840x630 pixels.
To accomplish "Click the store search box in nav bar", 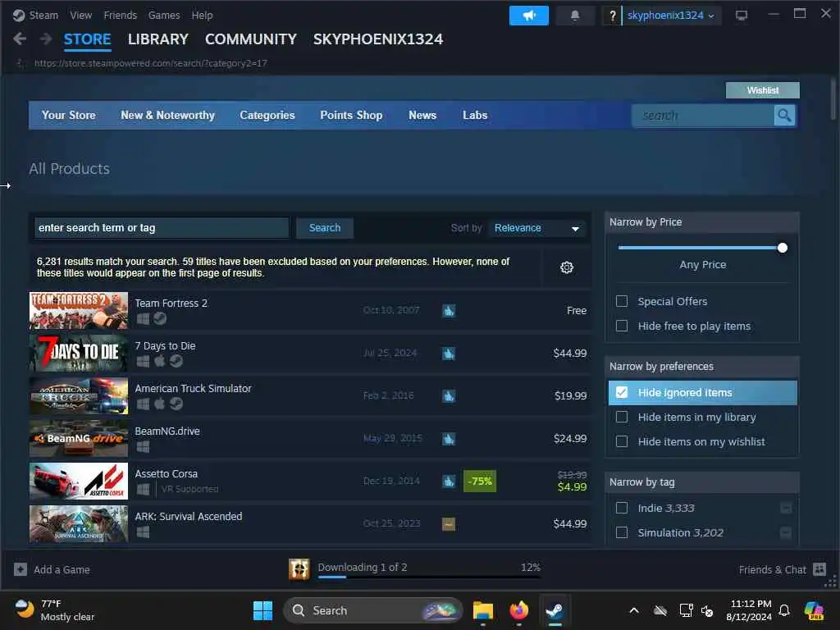I will 703,115.
